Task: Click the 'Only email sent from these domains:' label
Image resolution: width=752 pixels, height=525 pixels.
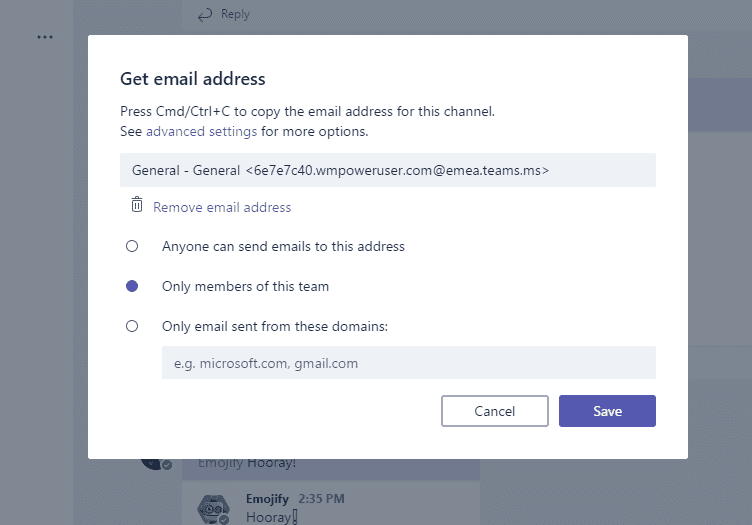Action: pyautogui.click(x=274, y=326)
